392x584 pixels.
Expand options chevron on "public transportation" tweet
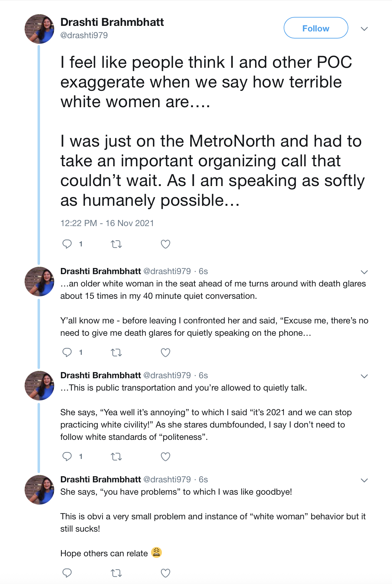pos(364,376)
